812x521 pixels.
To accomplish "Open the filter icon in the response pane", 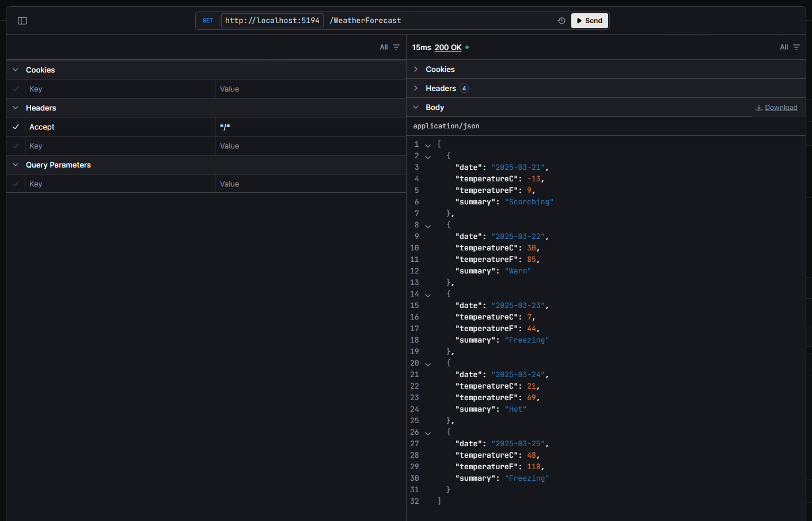I will point(797,47).
